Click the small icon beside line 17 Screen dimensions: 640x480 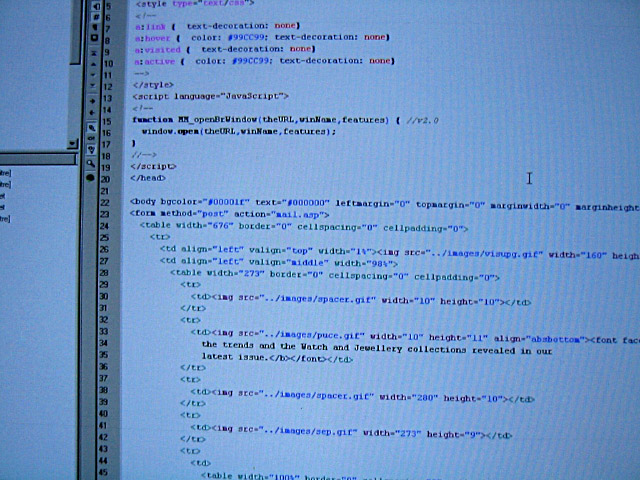[91, 139]
